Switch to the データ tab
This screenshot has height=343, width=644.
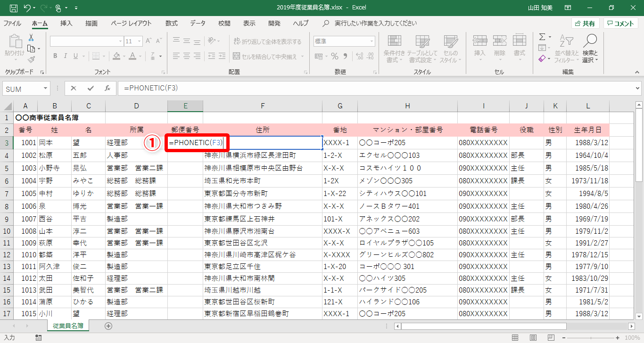click(198, 24)
